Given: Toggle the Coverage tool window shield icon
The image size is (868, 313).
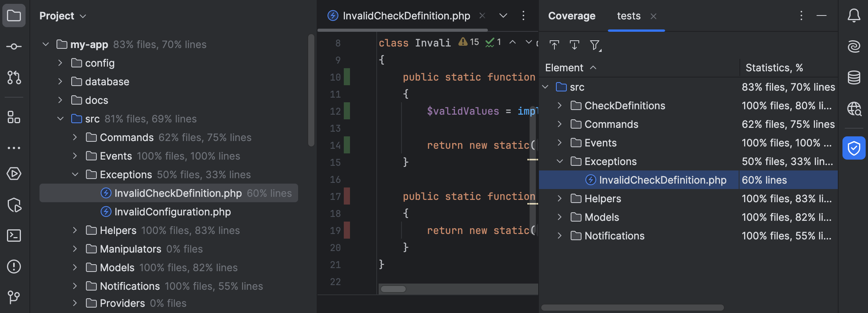Looking at the screenshot, I should (x=854, y=148).
